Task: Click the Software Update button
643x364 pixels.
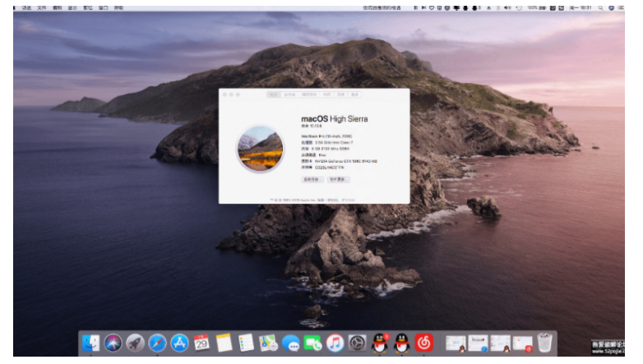Action: [340, 178]
